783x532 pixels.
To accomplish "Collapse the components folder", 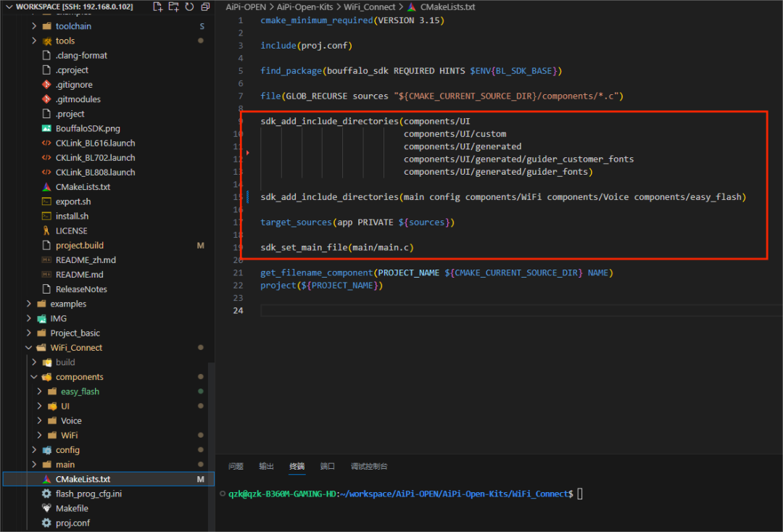I will (79, 377).
